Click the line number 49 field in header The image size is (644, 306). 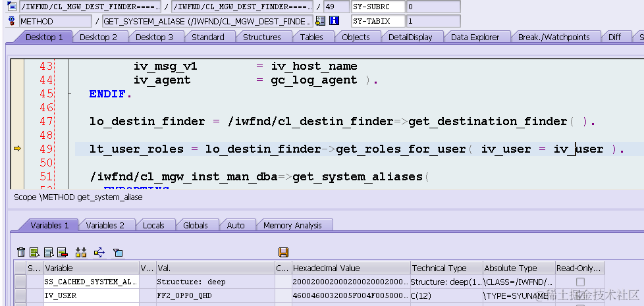(336, 7)
